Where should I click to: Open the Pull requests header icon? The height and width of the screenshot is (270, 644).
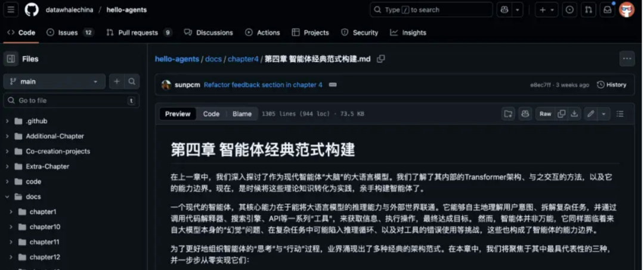click(x=589, y=10)
